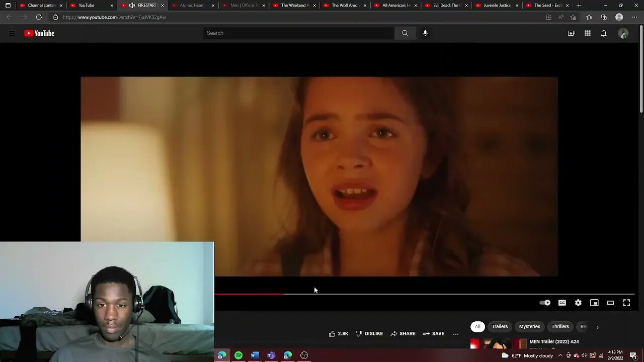Image resolution: width=644 pixels, height=362 pixels.
Task: Select the All filter chip
Action: point(477,327)
